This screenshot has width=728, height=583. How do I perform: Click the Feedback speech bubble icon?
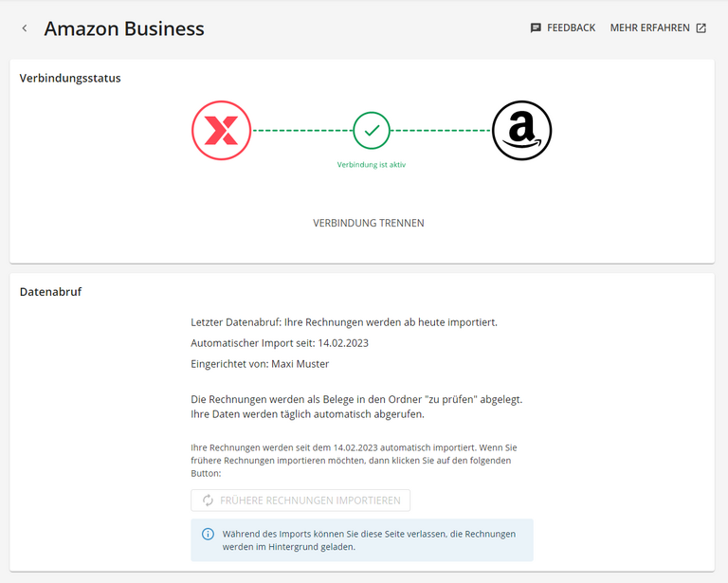(x=536, y=28)
